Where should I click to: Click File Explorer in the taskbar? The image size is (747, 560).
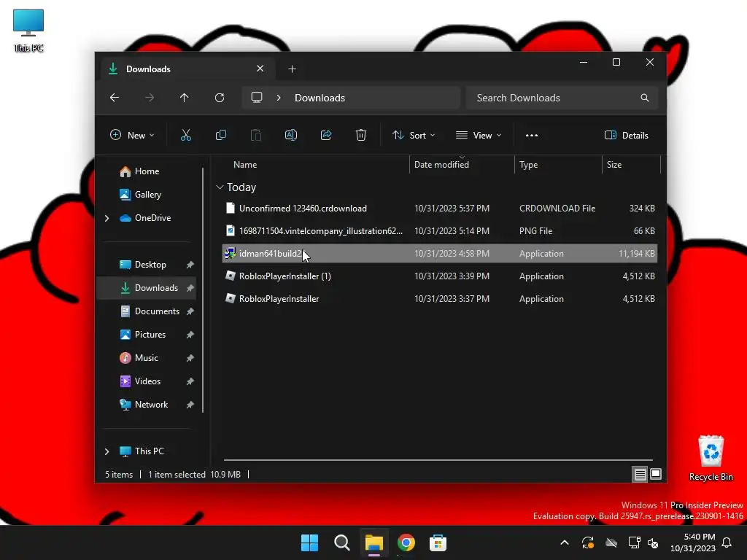[374, 542]
